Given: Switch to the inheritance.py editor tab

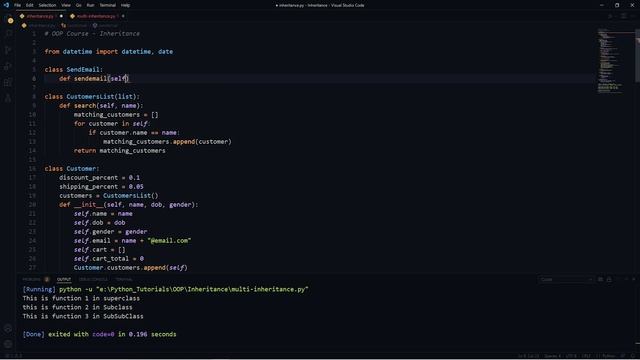Looking at the screenshot, I should (x=40, y=16).
